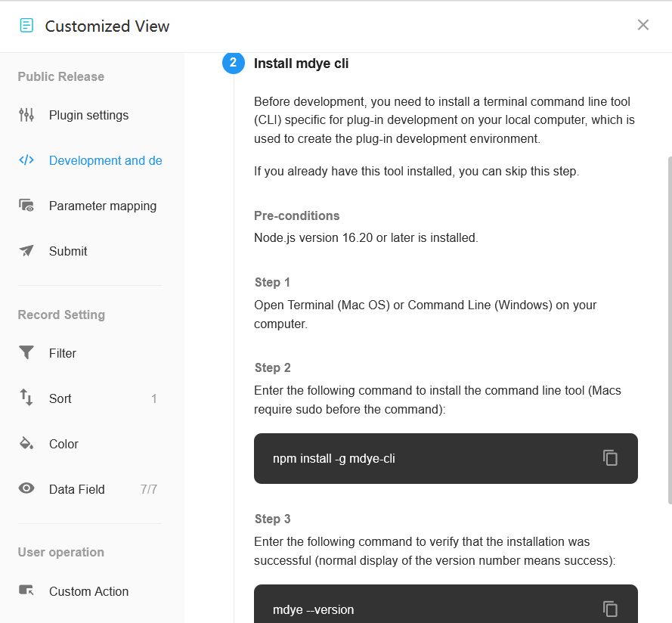This screenshot has height=623, width=672.
Task: Click the vertical scrollbar on the right
Action: pos(670,330)
